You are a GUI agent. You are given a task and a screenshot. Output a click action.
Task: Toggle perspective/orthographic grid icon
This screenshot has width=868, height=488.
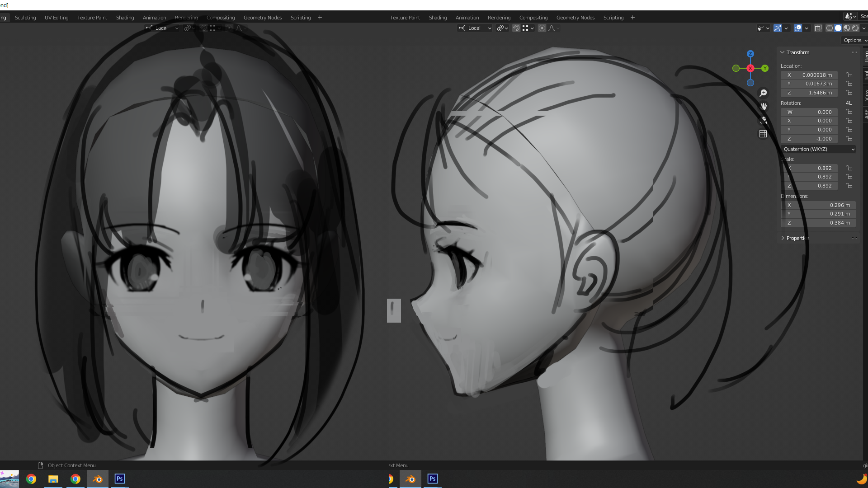coord(763,134)
